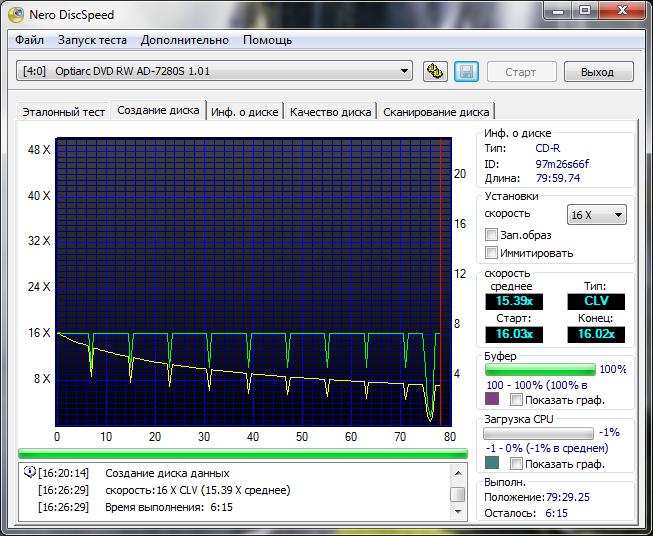Toggle the Иммитировать checkbox

[491, 253]
